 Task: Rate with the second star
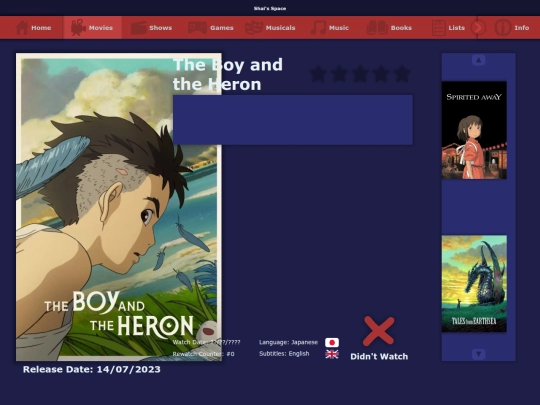click(339, 74)
